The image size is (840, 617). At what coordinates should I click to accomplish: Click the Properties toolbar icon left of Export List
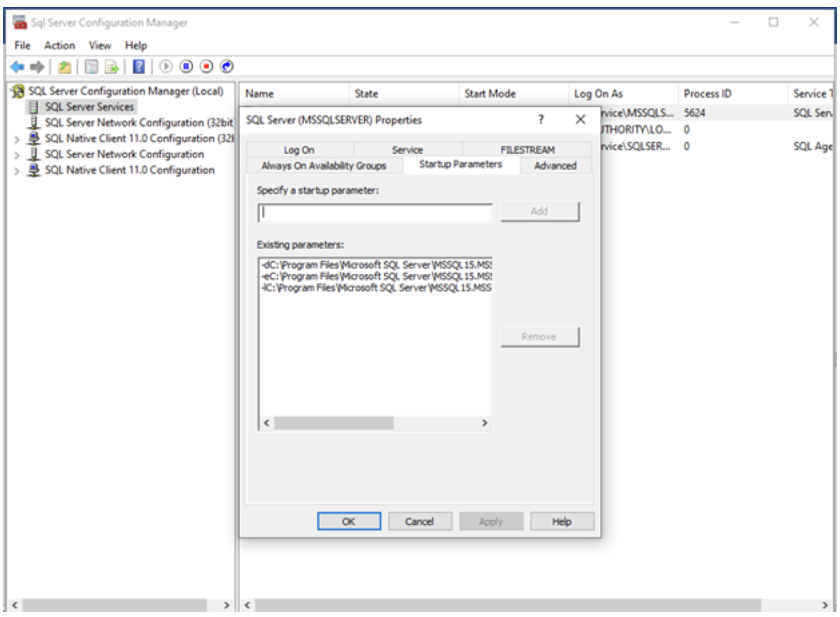[92, 67]
